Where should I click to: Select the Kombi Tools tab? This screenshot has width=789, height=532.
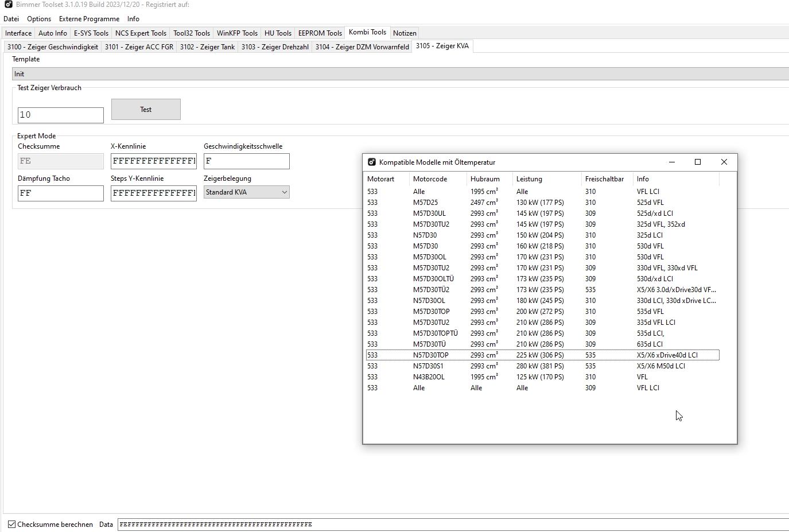[367, 32]
